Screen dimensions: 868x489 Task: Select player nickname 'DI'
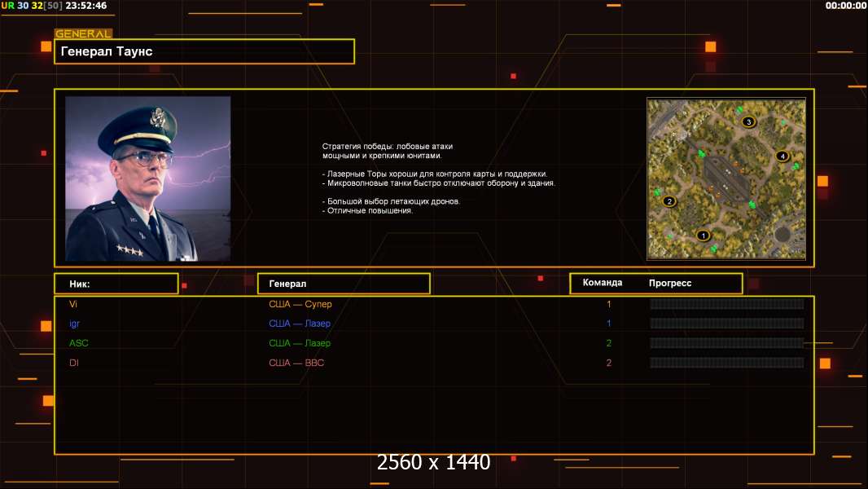click(73, 363)
